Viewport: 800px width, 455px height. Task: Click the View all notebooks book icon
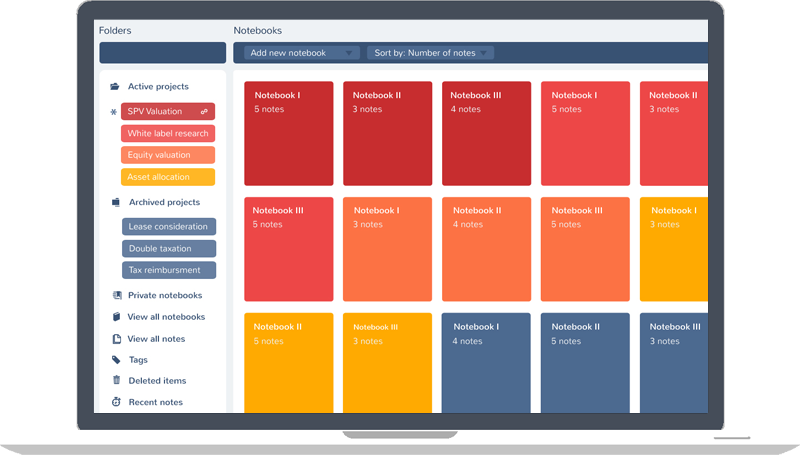point(117,317)
